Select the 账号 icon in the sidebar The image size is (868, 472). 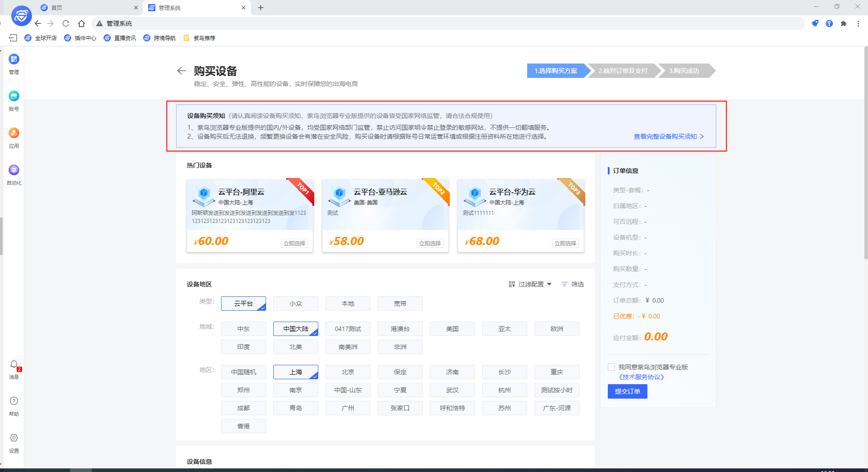click(x=14, y=100)
